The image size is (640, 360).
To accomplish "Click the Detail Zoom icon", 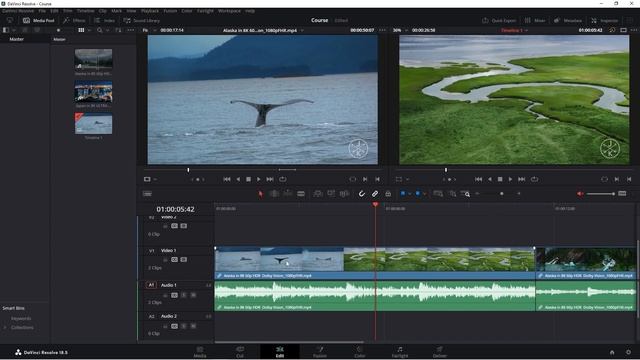I will 452,194.
